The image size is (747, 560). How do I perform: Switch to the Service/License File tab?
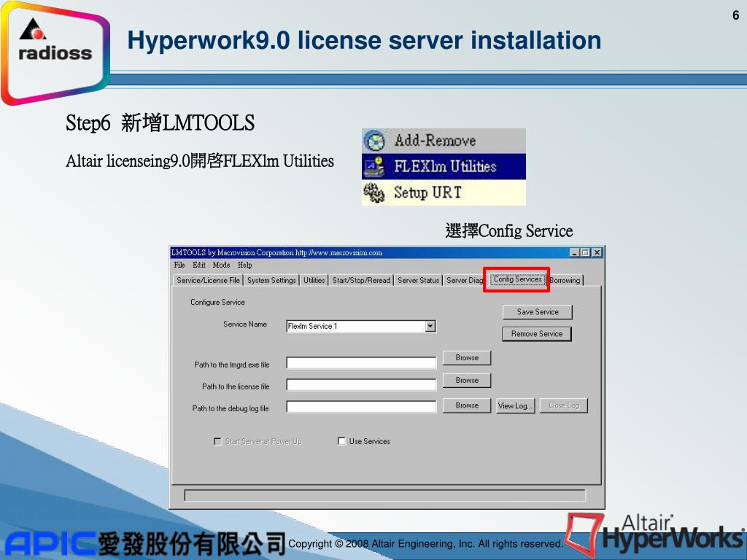(208, 281)
